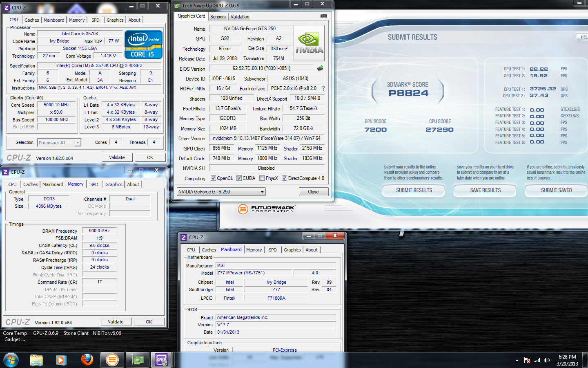This screenshot has height=368, width=588.
Task: Open Windows Explorer from the taskbar
Action: click(x=36, y=360)
